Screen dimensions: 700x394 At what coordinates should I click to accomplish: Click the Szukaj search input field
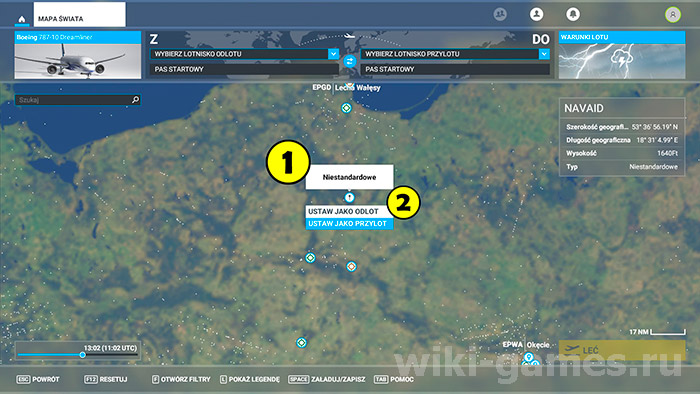[x=74, y=100]
